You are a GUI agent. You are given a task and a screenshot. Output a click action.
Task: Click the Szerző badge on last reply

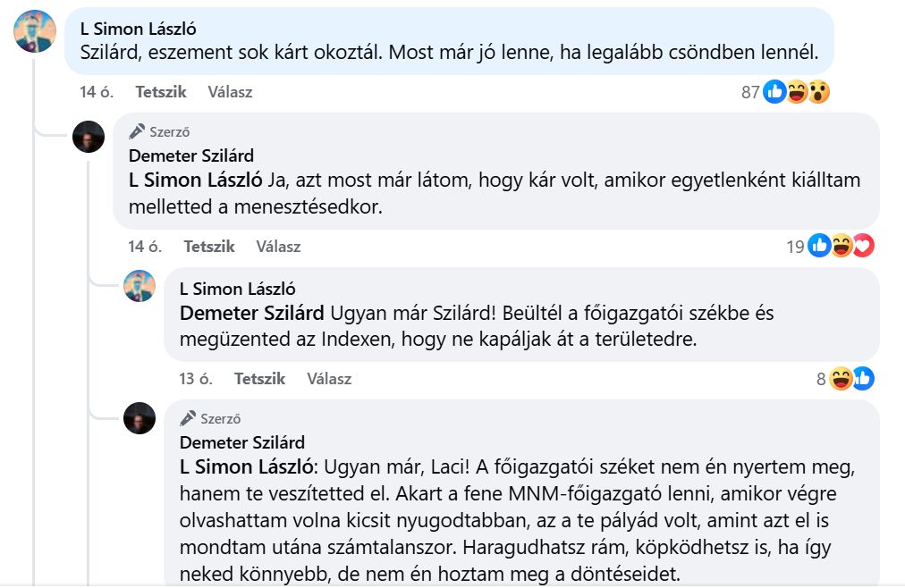(211, 417)
